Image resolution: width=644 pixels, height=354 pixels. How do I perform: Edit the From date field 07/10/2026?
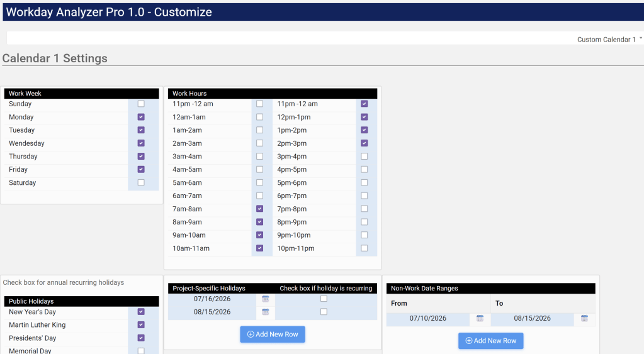[x=427, y=318]
